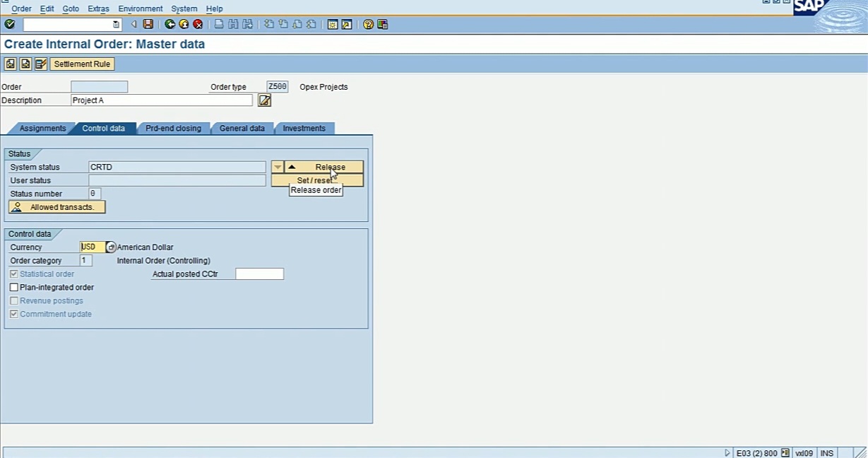Toggle the Statistical order checkbox
The width and height of the screenshot is (868, 458).
[x=14, y=274]
